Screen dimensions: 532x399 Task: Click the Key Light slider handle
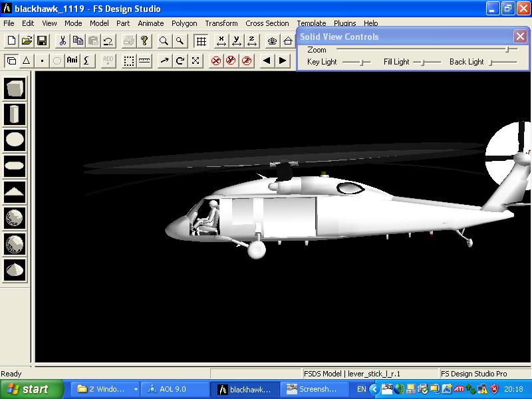tap(362, 62)
